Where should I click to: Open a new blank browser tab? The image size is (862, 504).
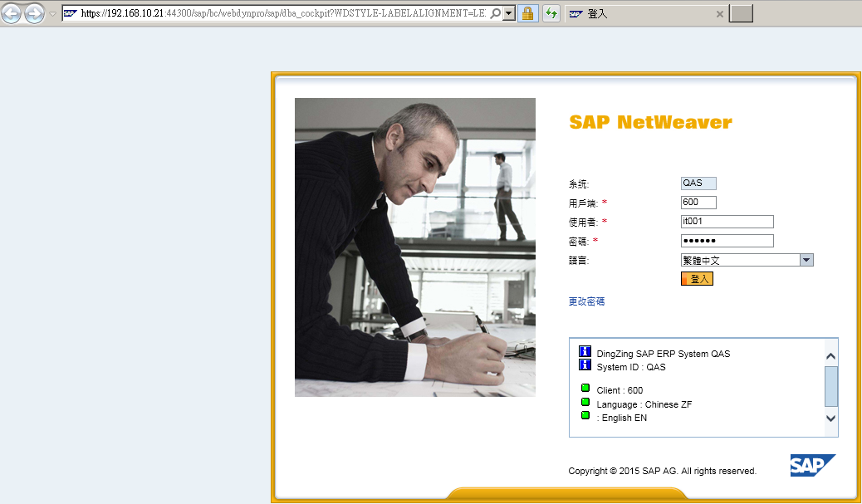pyautogui.click(x=742, y=13)
